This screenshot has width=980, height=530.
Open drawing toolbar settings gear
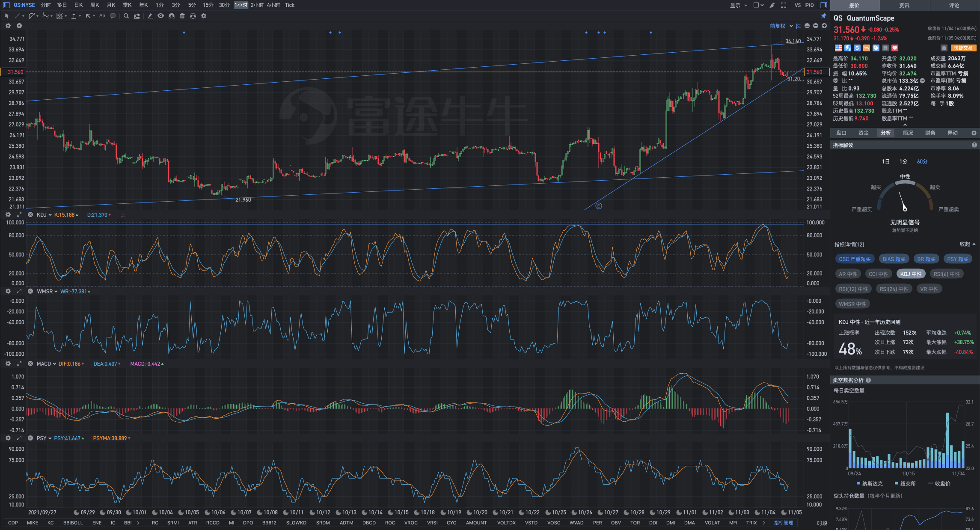coord(204,16)
